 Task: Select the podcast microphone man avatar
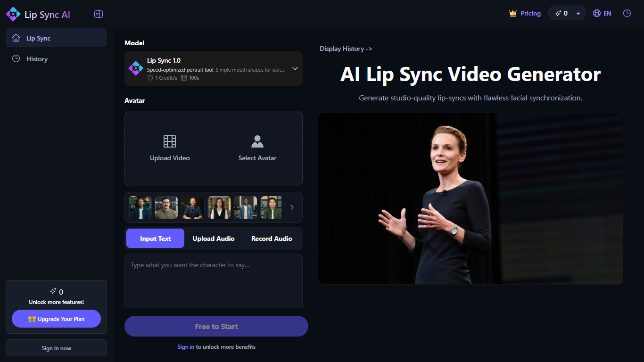[x=193, y=207]
